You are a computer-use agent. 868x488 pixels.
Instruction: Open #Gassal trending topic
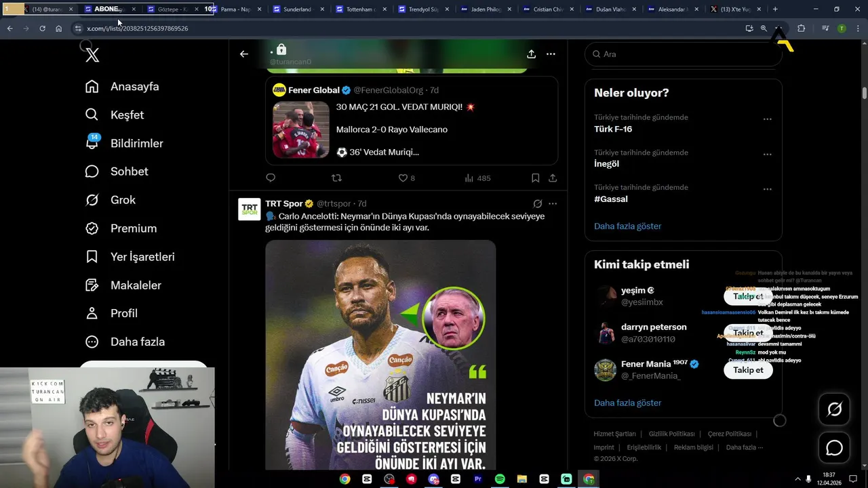tap(611, 199)
